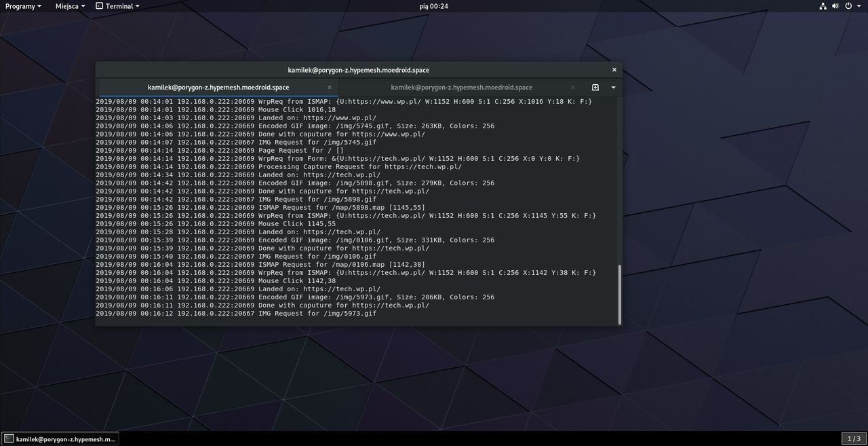Viewport: 868px width, 446px height.
Task: Close the second inactive terminal tab
Action: (572, 88)
